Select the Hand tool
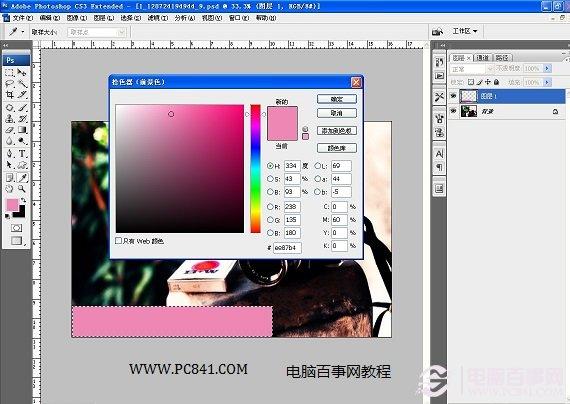This screenshot has width=570, height=404. (10, 189)
